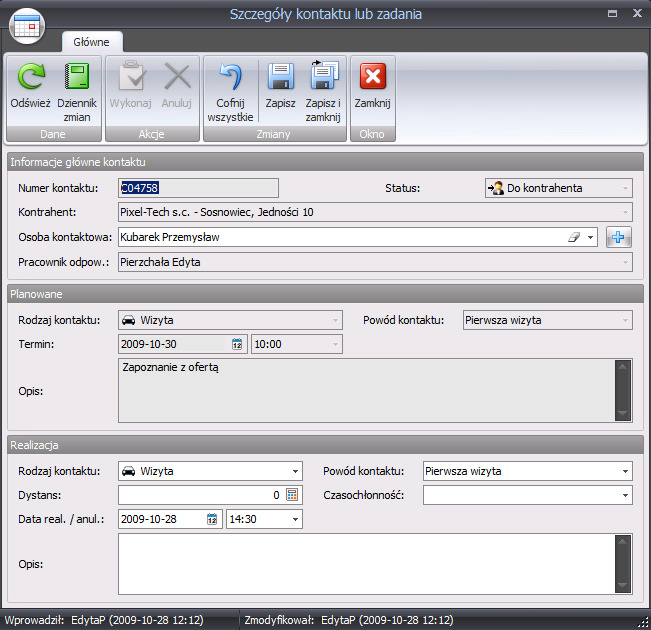Close window via red Zamknij icon
651x630 pixels.
tap(373, 76)
